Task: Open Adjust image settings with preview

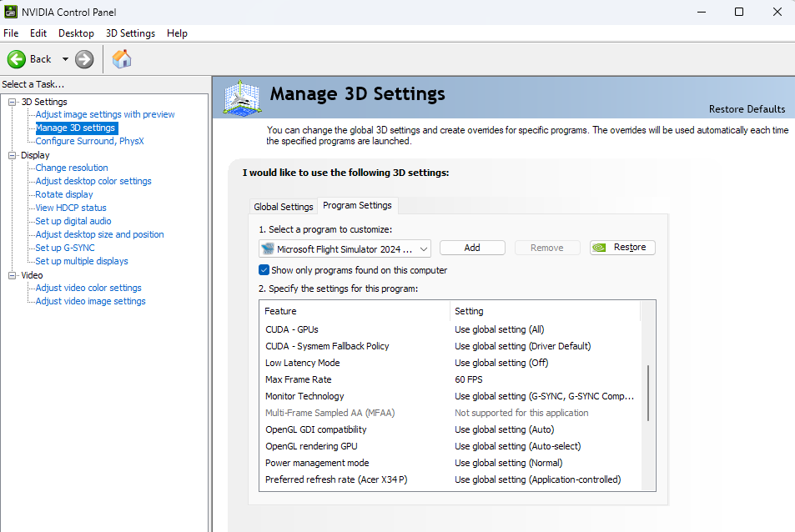Action: tap(105, 114)
